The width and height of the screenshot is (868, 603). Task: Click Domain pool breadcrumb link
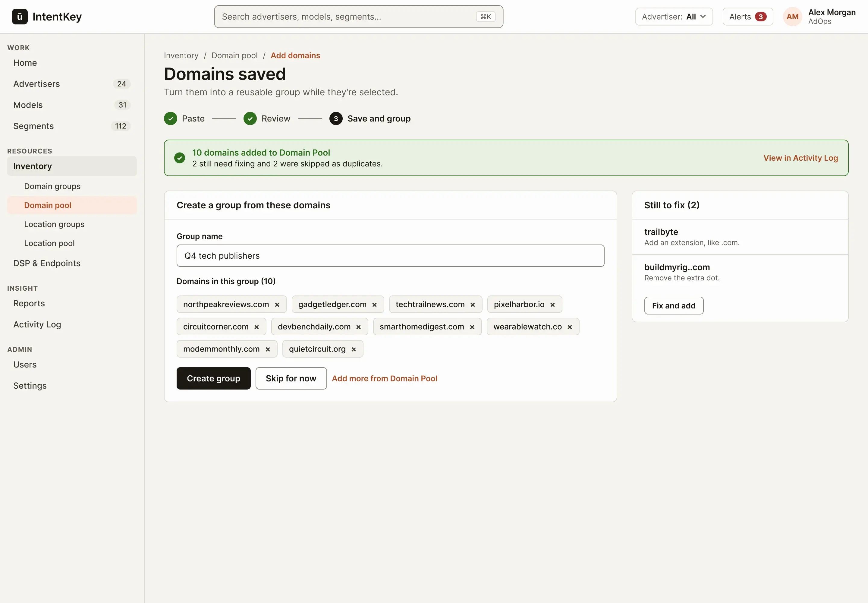pos(234,55)
